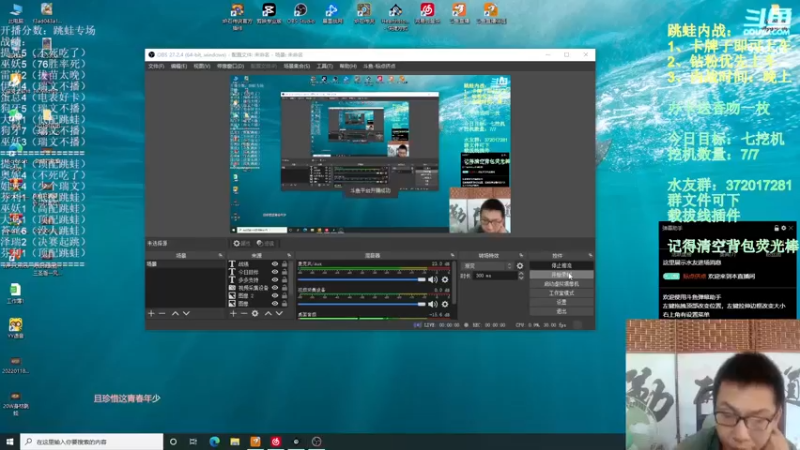Screen dimensions: 800x450
Task: Open source properties gear in Sources toolbar
Action: (255, 313)
